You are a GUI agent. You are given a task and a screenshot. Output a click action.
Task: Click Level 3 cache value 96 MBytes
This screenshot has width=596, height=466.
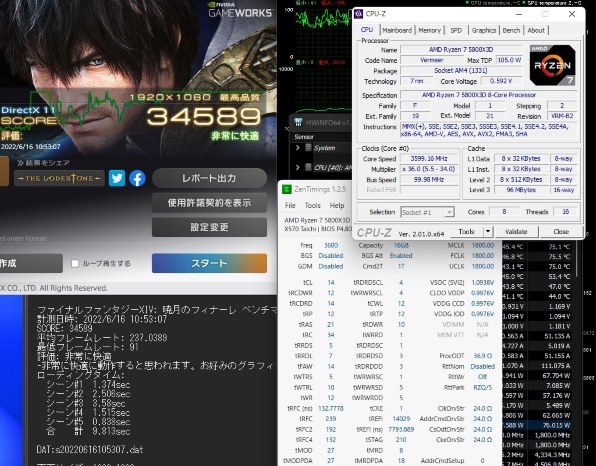click(x=521, y=190)
